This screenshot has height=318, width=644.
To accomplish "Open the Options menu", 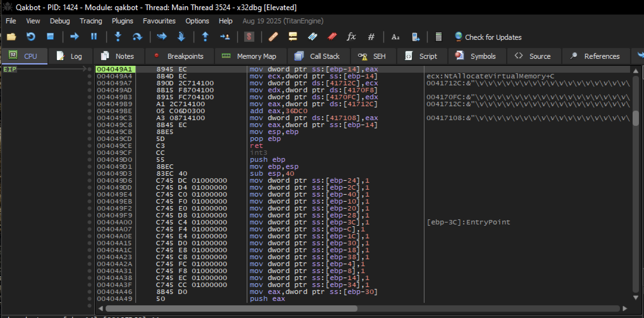I will tap(197, 21).
